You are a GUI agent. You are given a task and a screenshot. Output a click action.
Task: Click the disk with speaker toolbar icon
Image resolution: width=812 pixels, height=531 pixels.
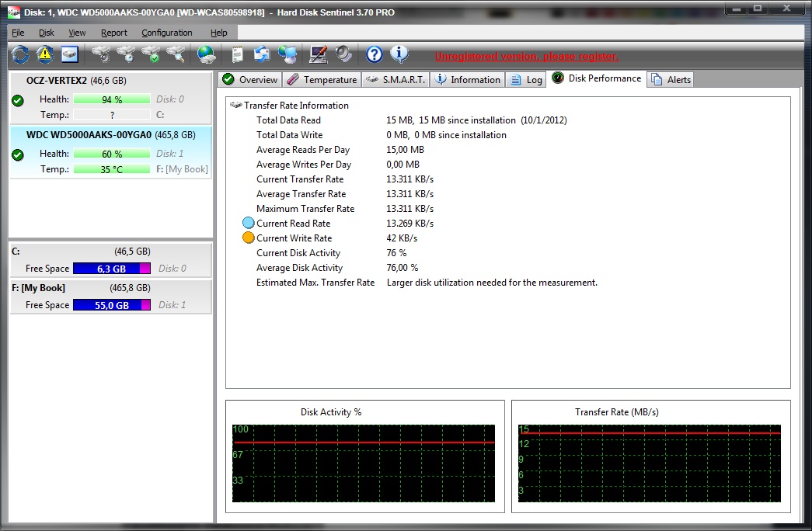pyautogui.click(x=101, y=54)
